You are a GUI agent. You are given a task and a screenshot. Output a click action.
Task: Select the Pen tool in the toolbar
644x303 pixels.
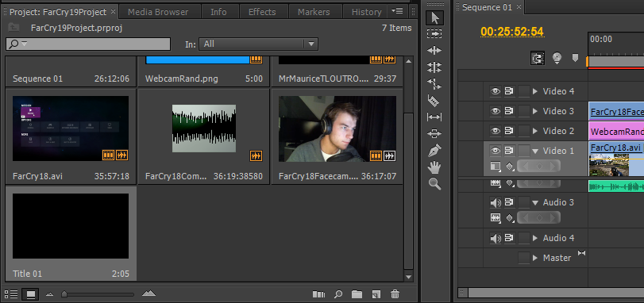click(434, 151)
